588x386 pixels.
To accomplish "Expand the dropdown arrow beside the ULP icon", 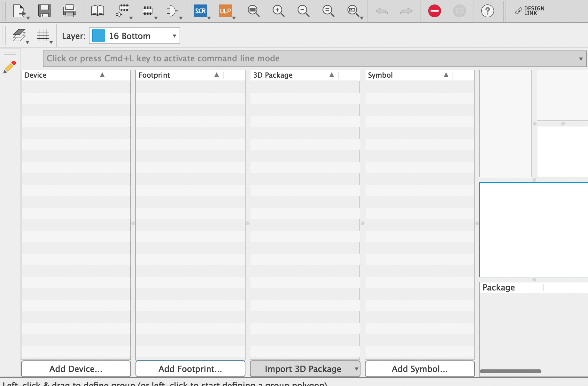I will pos(234,18).
